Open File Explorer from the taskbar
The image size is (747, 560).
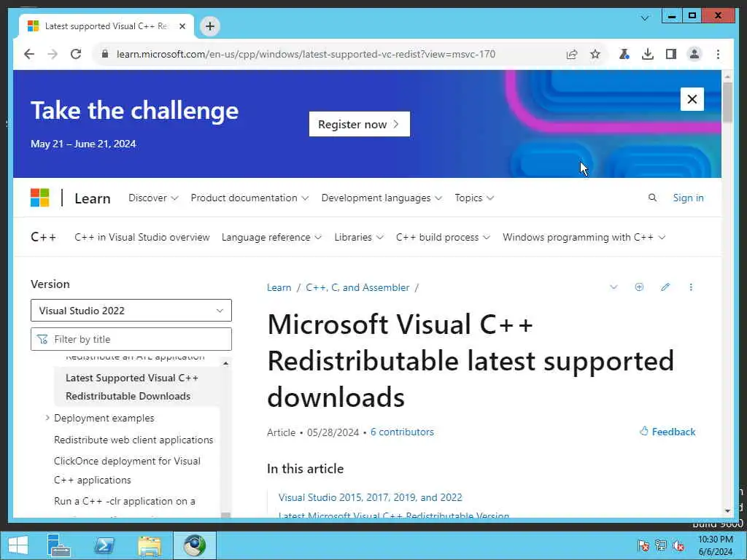(x=149, y=545)
